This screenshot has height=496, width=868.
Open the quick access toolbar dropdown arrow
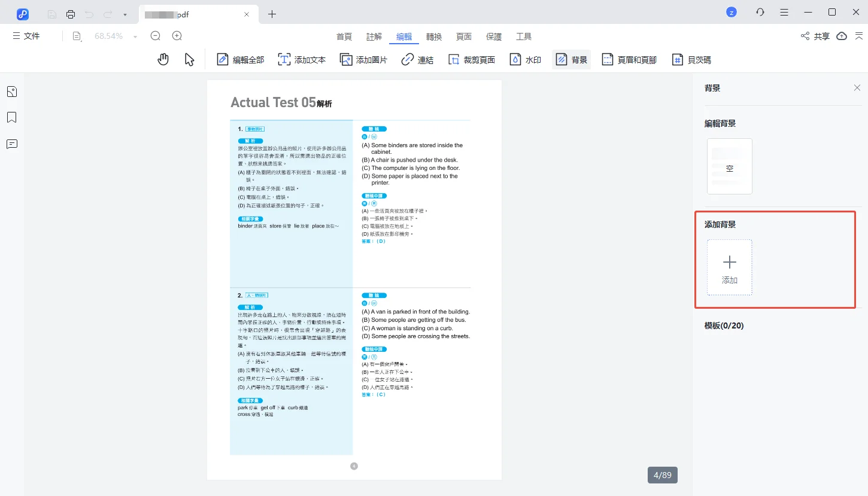[x=125, y=14]
